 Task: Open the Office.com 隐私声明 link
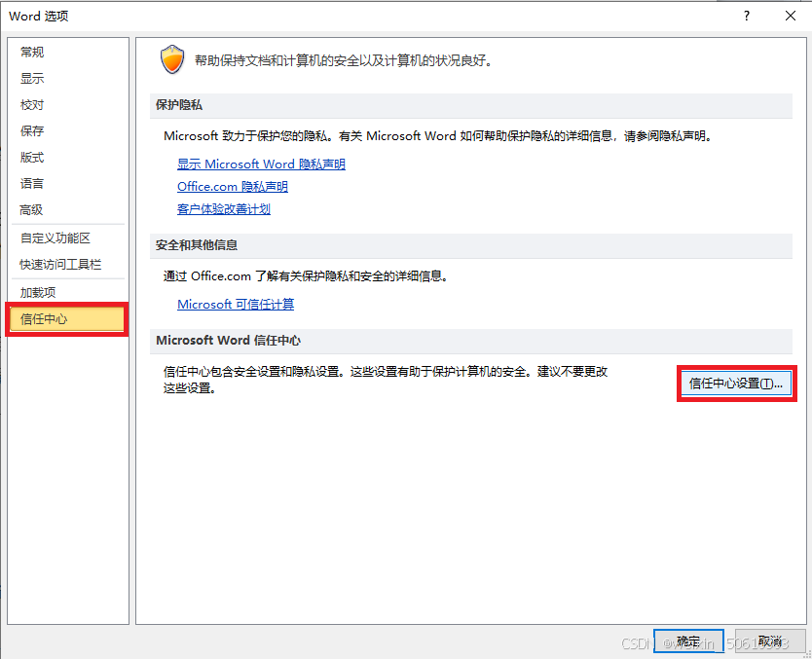(x=233, y=186)
